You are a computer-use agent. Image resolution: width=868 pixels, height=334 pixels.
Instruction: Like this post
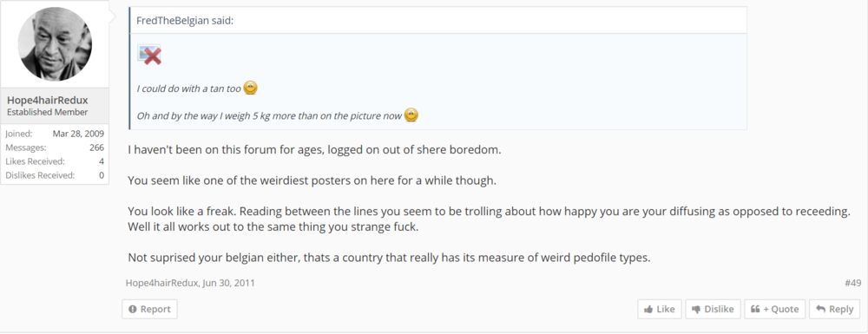point(660,309)
